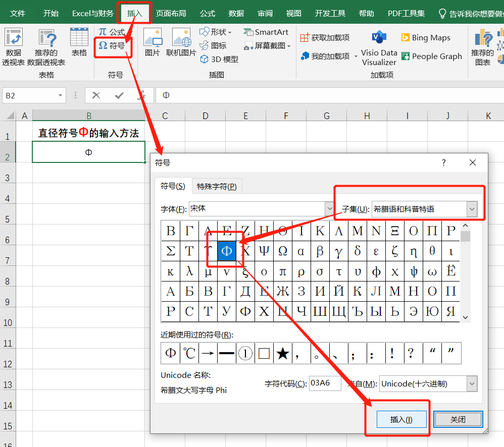Open Get Add-ins (获取加载项)
Viewport: 504px width, 447px height.
tap(325, 37)
